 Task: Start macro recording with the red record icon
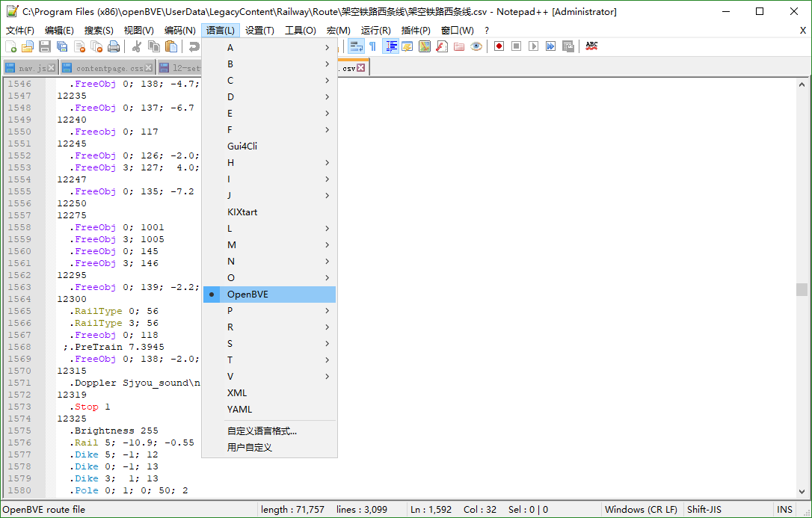[499, 46]
